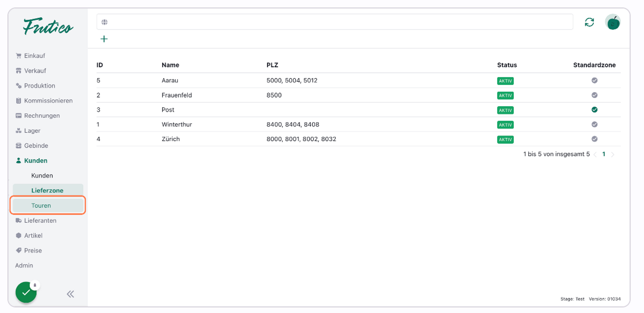
Task: Click the globe icon in search bar
Action: click(x=104, y=22)
